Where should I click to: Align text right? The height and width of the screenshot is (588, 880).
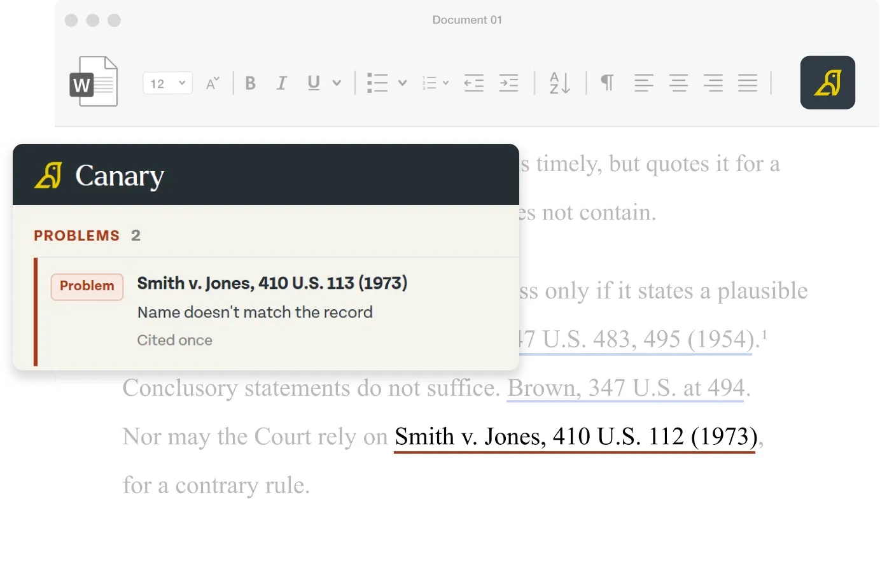(x=713, y=83)
